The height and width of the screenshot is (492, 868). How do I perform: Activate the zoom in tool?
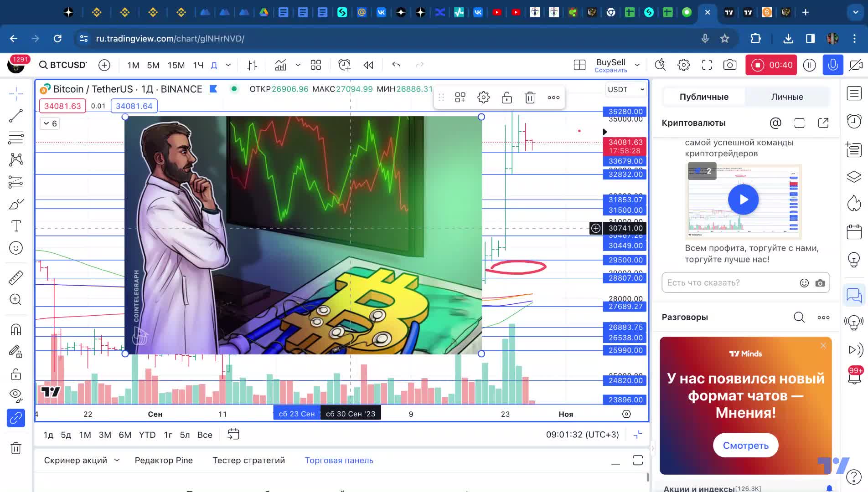click(16, 299)
